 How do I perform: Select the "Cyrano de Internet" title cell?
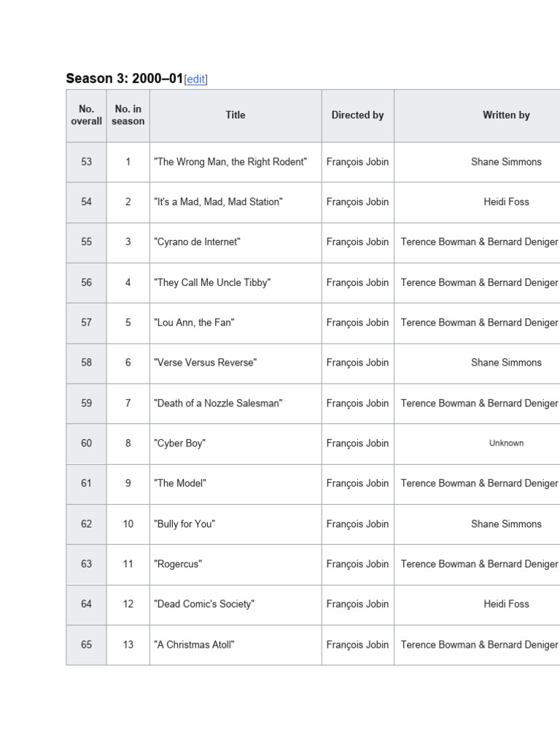click(x=236, y=242)
